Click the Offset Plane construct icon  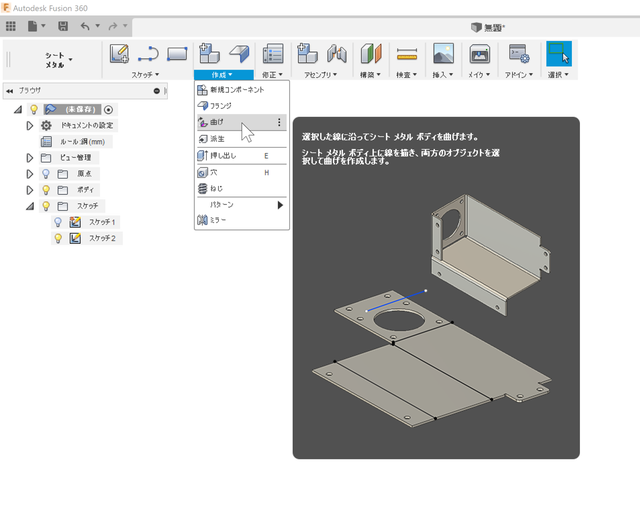click(371, 53)
